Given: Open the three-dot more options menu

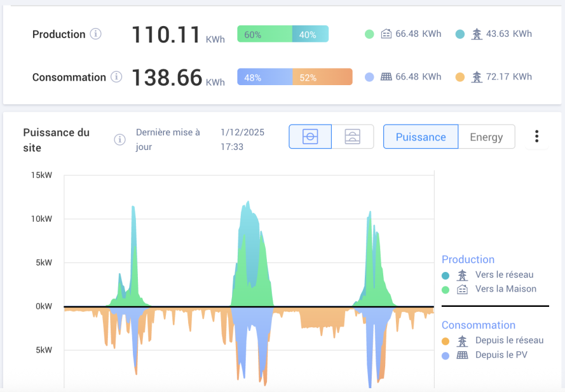Looking at the screenshot, I should tap(537, 137).
